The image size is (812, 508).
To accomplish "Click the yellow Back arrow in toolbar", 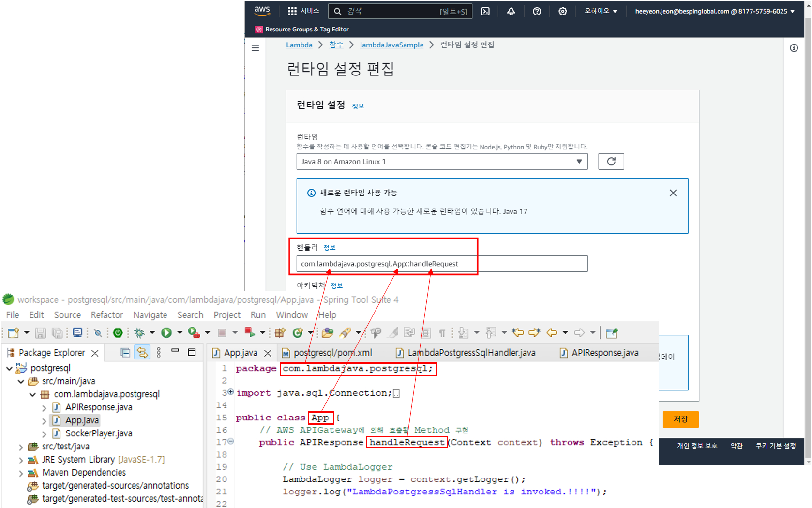I will pos(552,333).
